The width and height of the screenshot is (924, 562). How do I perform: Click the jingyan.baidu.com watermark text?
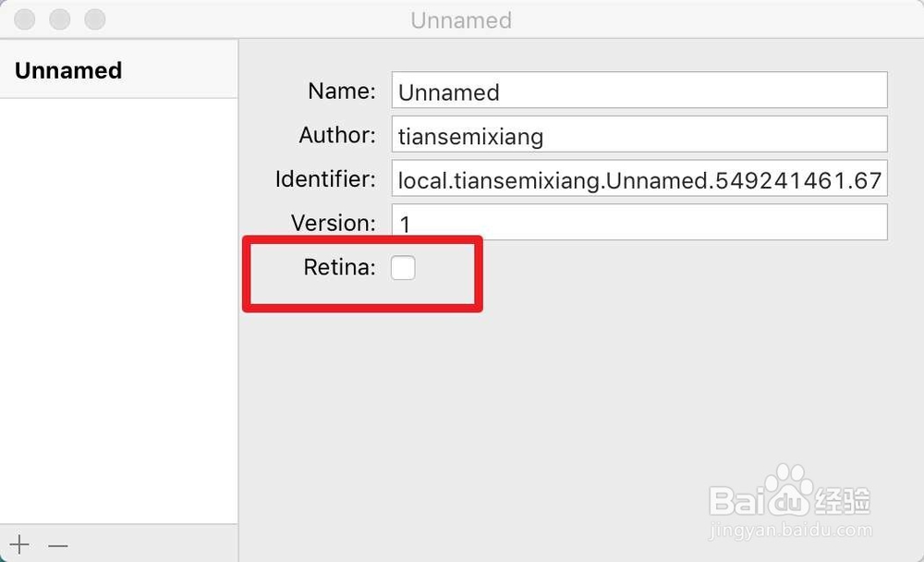790,530
